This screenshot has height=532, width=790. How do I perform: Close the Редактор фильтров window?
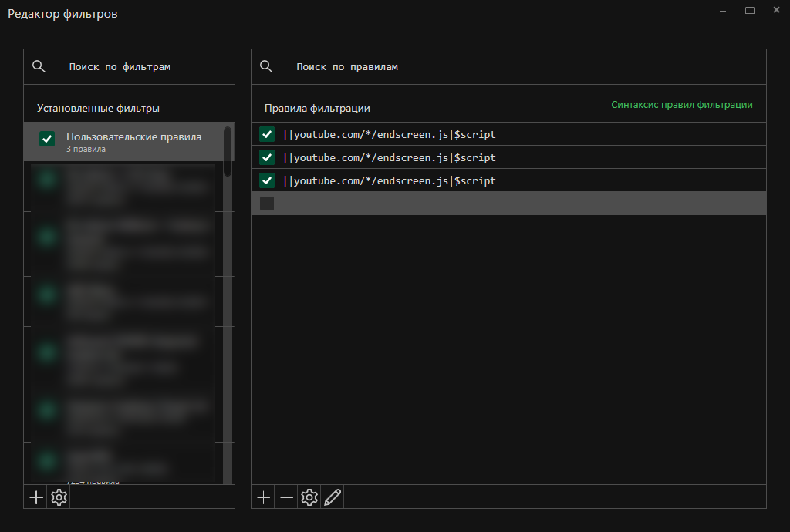(776, 10)
